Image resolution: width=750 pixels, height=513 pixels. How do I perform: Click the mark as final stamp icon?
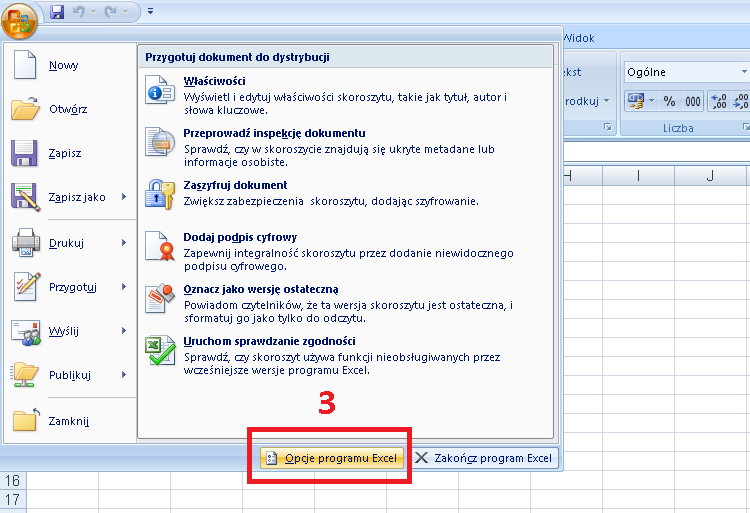tap(160, 298)
